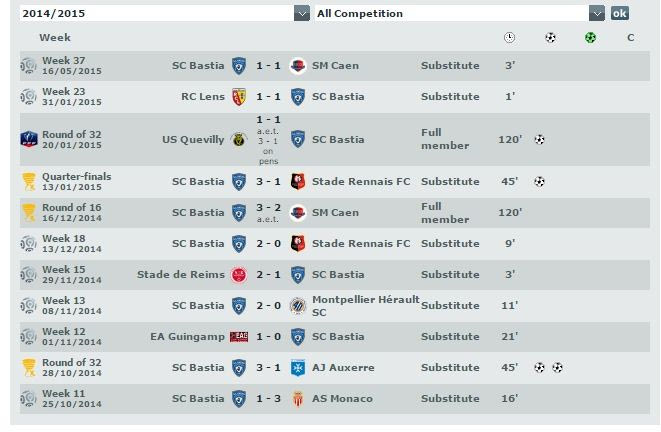Click the league cup trophy icon for Quarter-finals

[28, 182]
